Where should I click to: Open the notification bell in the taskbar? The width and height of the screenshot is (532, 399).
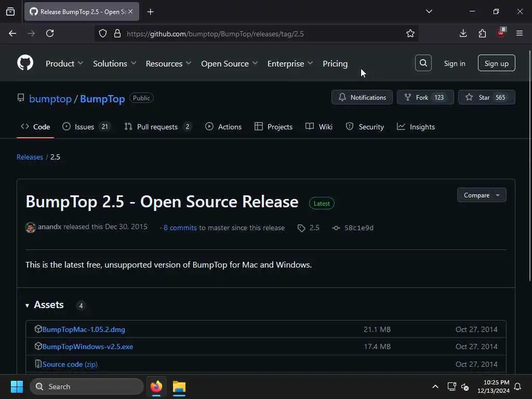pyautogui.click(x=517, y=387)
